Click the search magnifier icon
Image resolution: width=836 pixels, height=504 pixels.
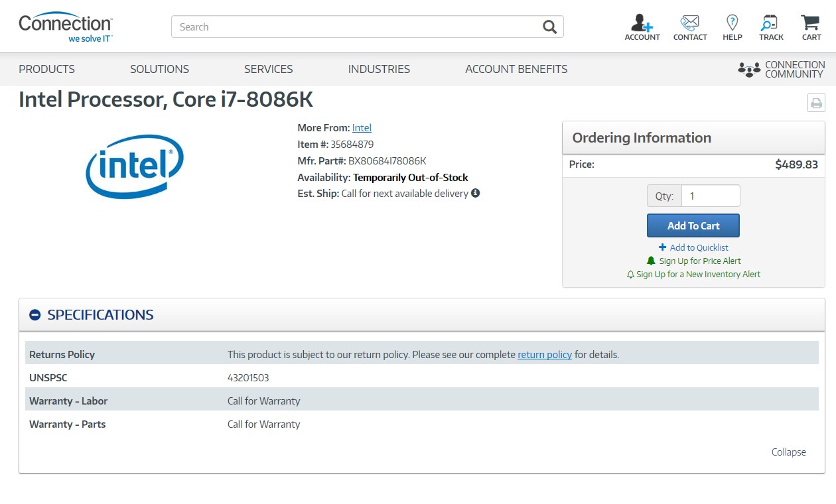pyautogui.click(x=549, y=27)
